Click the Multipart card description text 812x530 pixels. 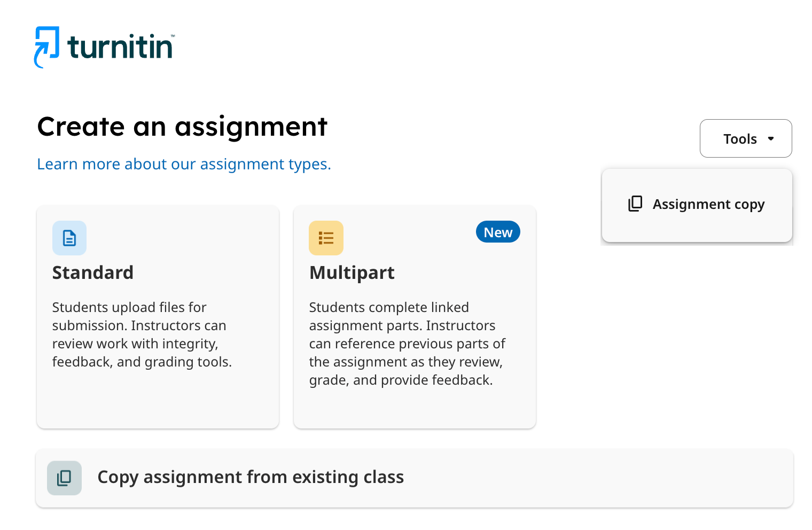pyautogui.click(x=407, y=344)
